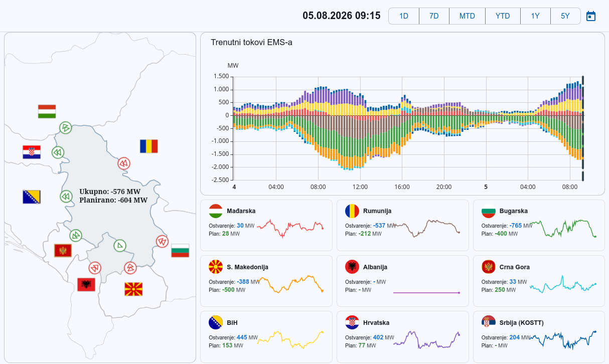This screenshot has height=364, width=609.
Task: Click the Bosnia flag on the map
Action: pos(32,197)
